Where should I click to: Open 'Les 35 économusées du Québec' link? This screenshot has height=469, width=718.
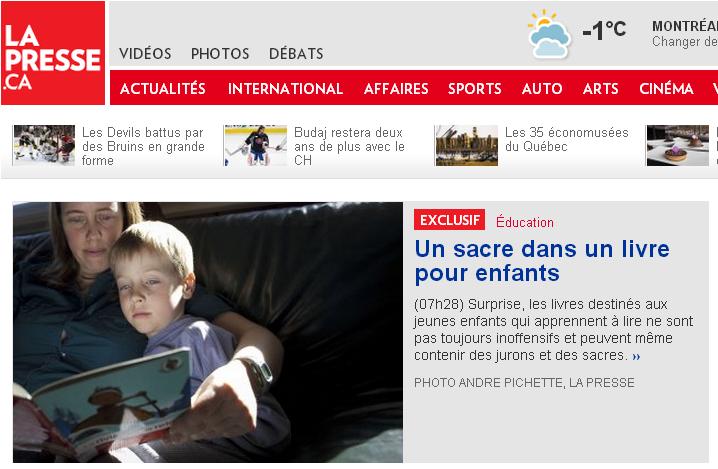click(566, 139)
